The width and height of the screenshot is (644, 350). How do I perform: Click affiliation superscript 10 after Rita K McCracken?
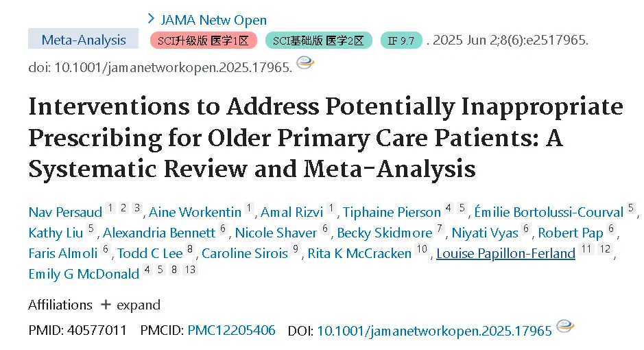422,249
